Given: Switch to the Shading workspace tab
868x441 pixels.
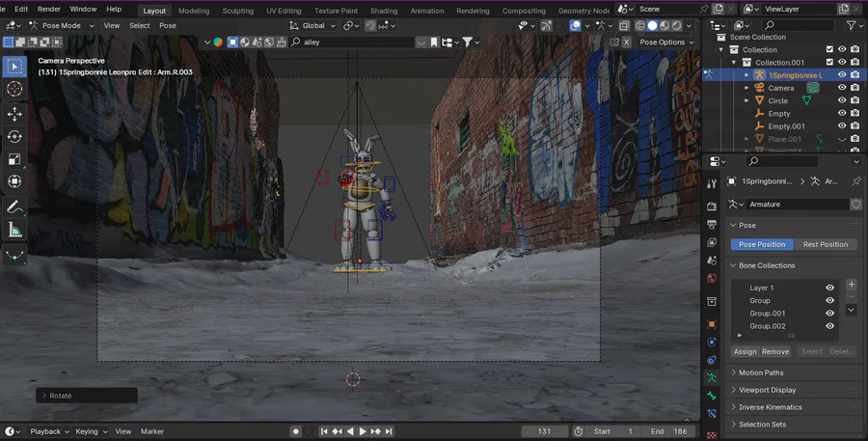Looking at the screenshot, I should (x=384, y=11).
